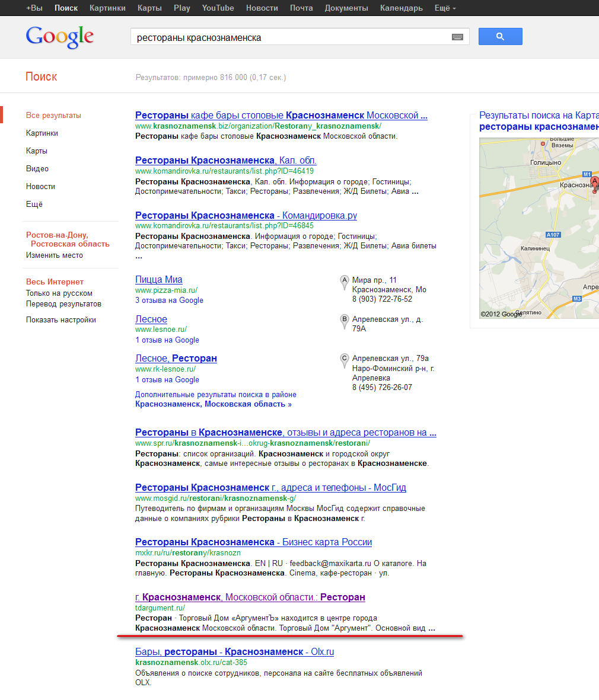Select Перевод результатов option
The width and height of the screenshot is (599, 700).
(63, 304)
